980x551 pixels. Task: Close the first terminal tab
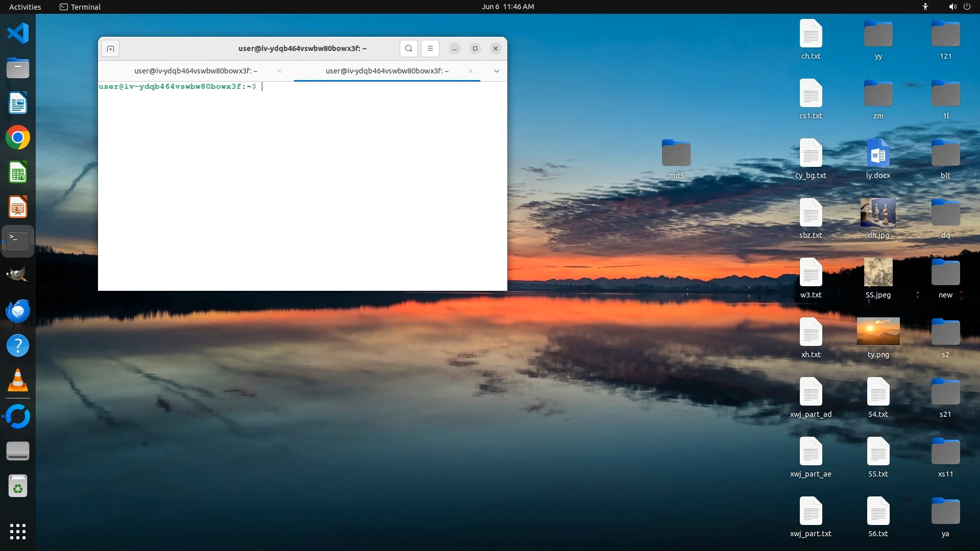(x=279, y=71)
